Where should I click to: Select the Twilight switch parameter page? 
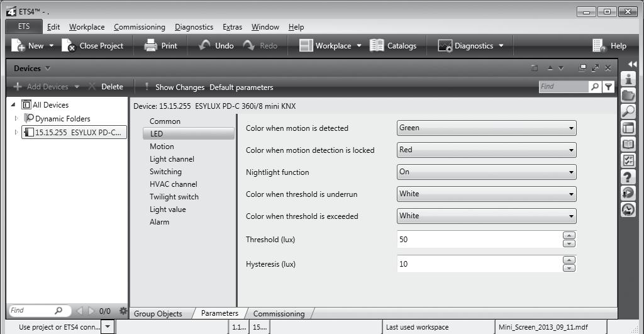pyautogui.click(x=174, y=197)
